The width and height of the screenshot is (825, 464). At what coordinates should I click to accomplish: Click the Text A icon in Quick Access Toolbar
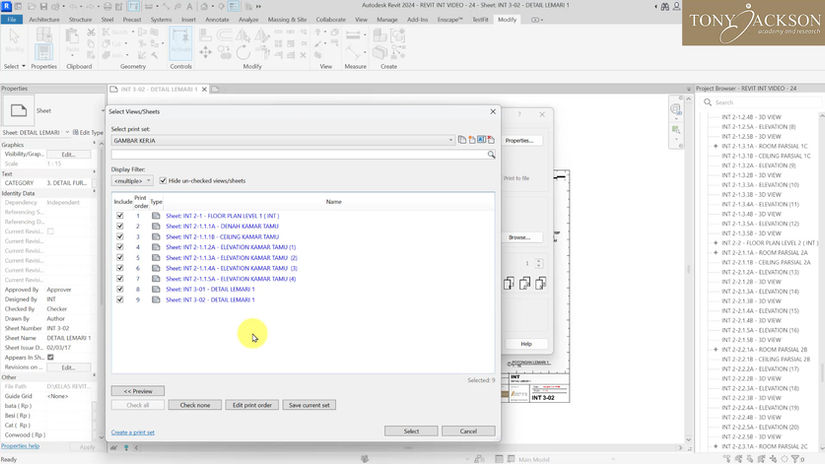(189, 6)
